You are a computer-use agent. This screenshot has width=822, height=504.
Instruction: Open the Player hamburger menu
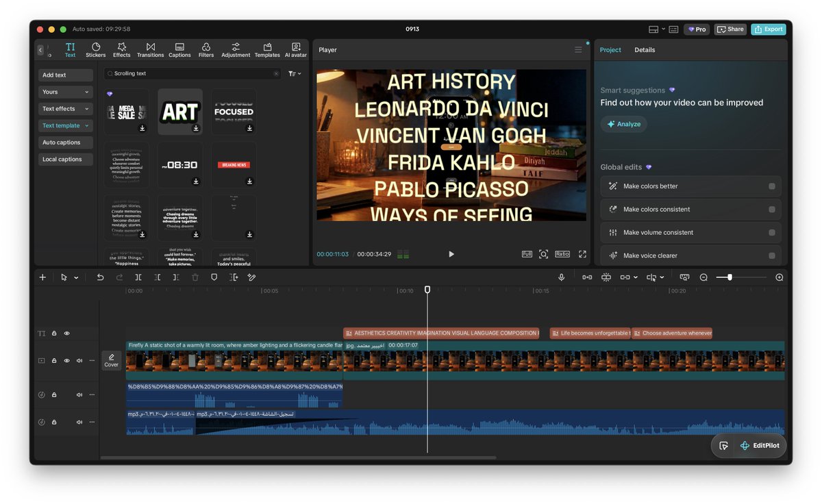(578, 50)
